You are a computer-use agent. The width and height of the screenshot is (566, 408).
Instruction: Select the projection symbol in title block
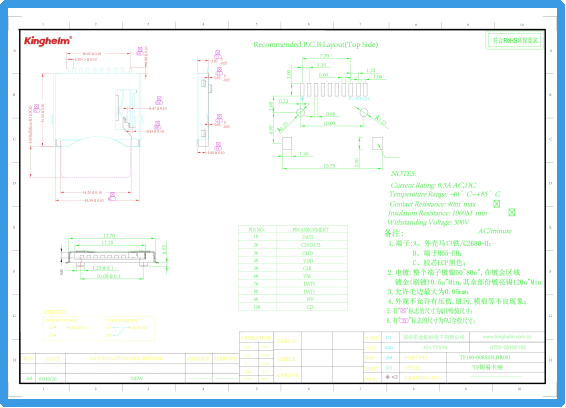pyautogui.click(x=392, y=377)
